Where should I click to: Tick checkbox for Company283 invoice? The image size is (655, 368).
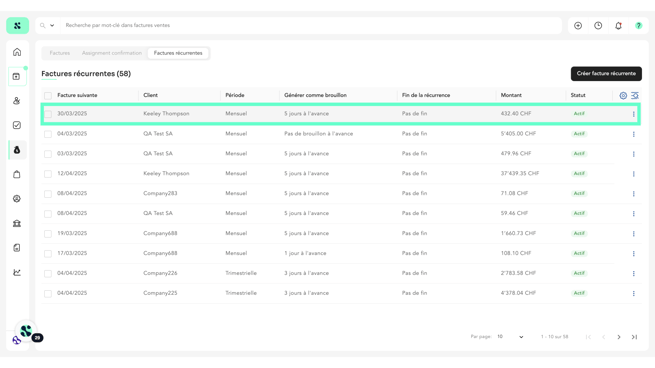tap(48, 194)
